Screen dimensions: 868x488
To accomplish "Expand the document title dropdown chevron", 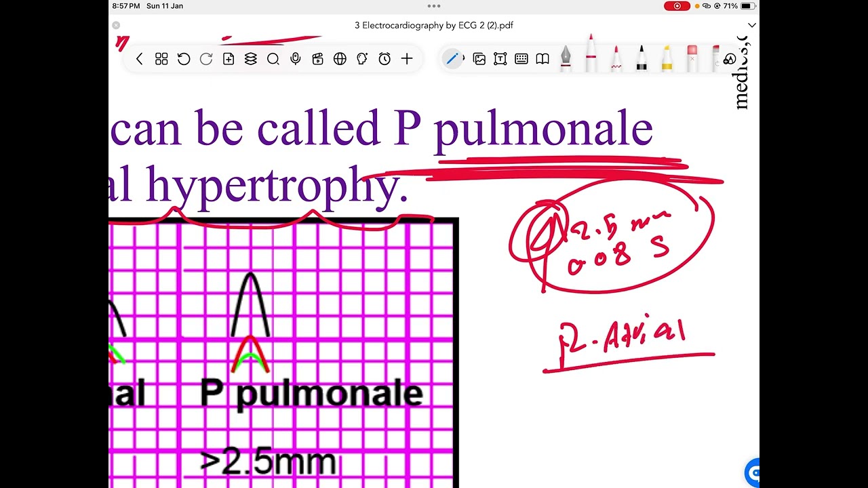I will (751, 25).
